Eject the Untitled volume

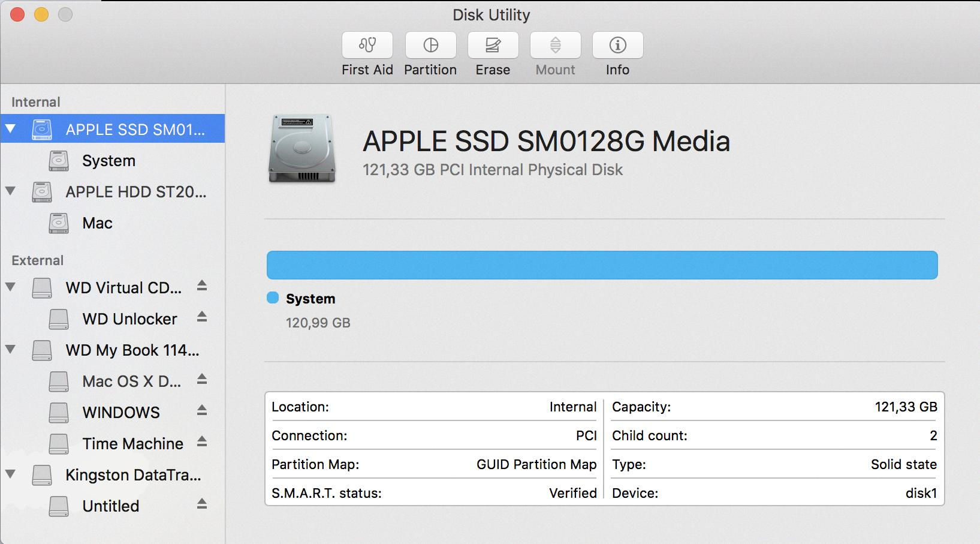click(202, 504)
